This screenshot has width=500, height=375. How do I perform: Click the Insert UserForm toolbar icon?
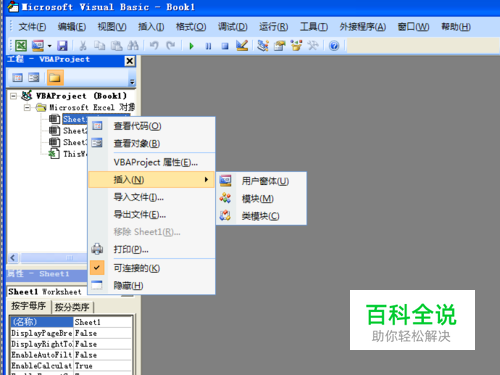pos(38,45)
